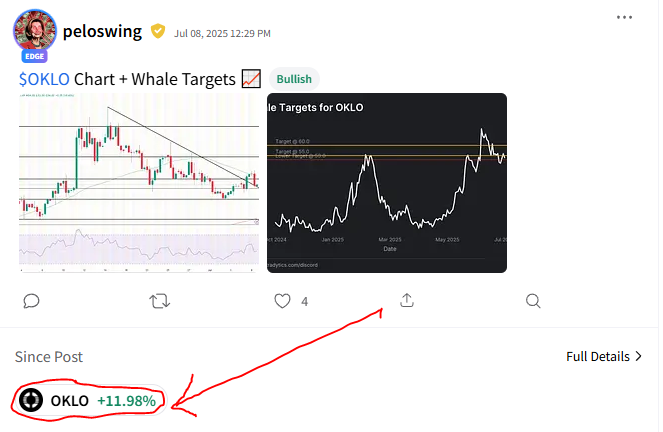Click the post timestamp Jul 08, 2025

pos(222,33)
